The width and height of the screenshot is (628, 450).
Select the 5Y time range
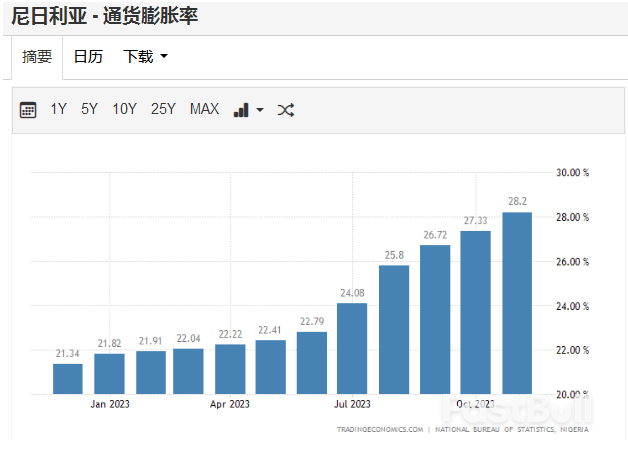tap(89, 109)
